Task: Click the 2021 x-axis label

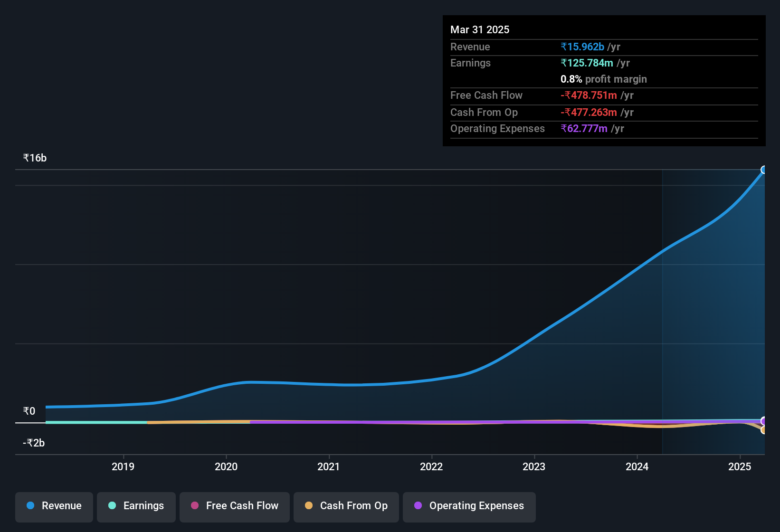Action: (329, 467)
